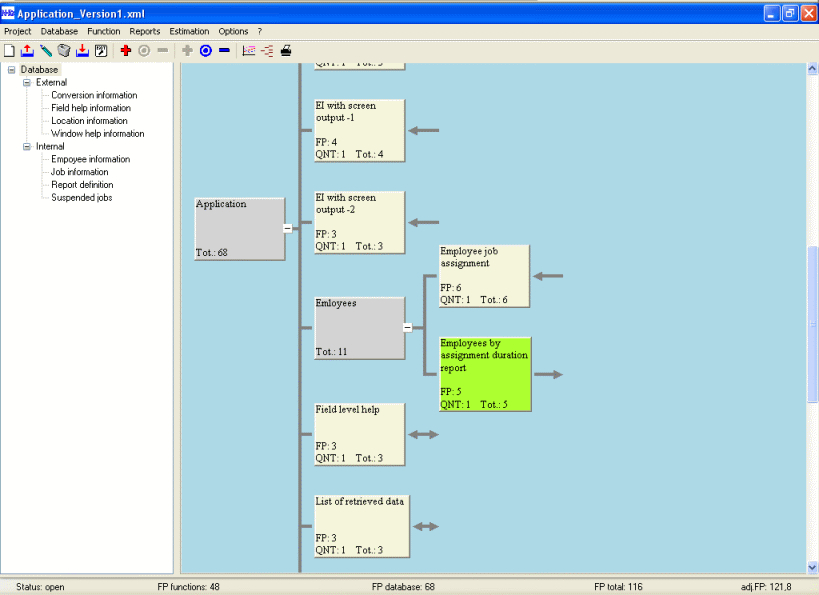This screenshot has height=595, width=819.
Task: Select the Internal tree item
Action: point(50,147)
